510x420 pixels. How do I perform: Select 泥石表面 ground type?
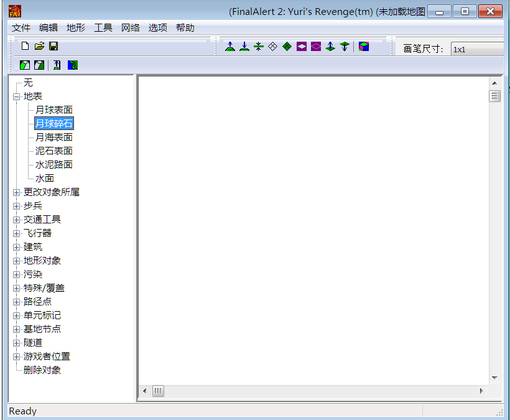click(x=54, y=151)
